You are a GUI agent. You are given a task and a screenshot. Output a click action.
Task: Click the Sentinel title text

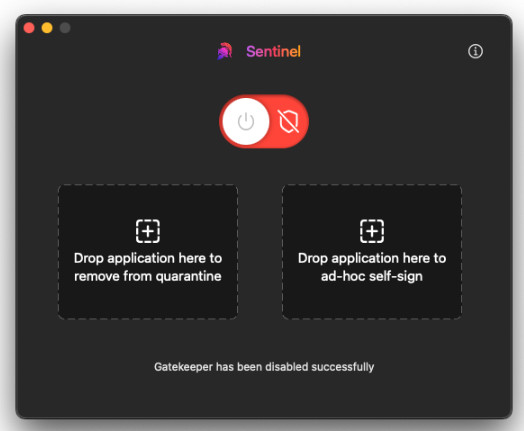point(273,51)
